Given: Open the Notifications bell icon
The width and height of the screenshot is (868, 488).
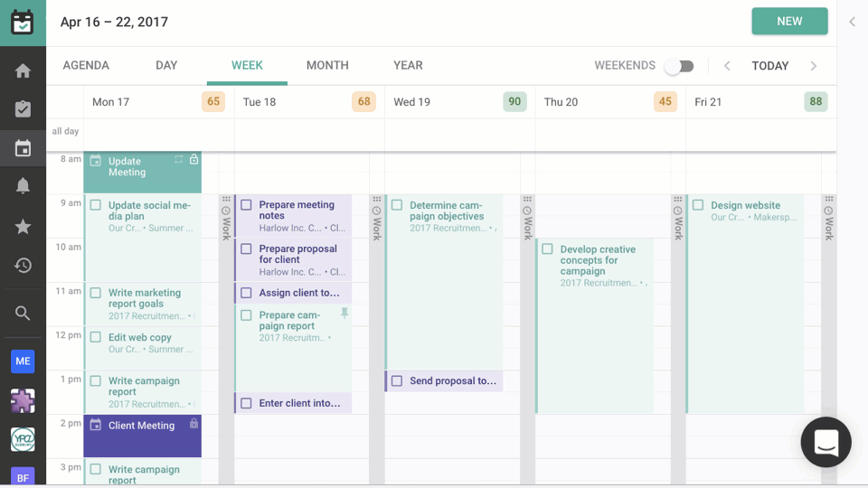Looking at the screenshot, I should tap(24, 186).
